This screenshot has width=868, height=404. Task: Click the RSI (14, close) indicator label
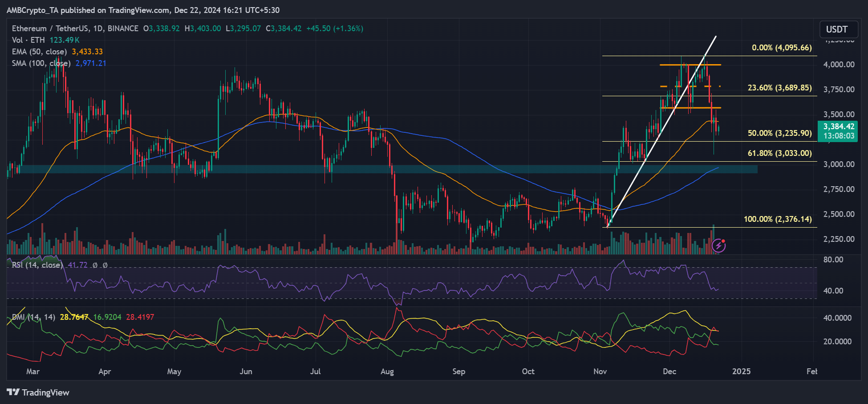point(37,265)
